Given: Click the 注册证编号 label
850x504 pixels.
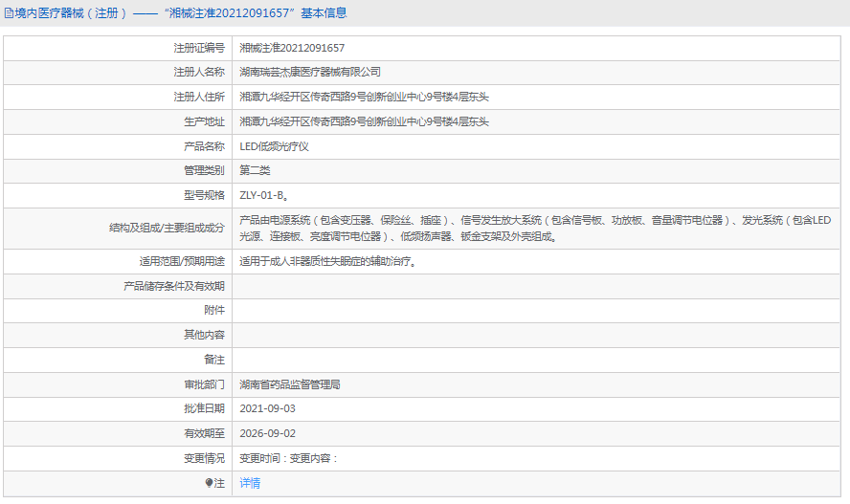Looking at the screenshot, I should click(x=199, y=48).
